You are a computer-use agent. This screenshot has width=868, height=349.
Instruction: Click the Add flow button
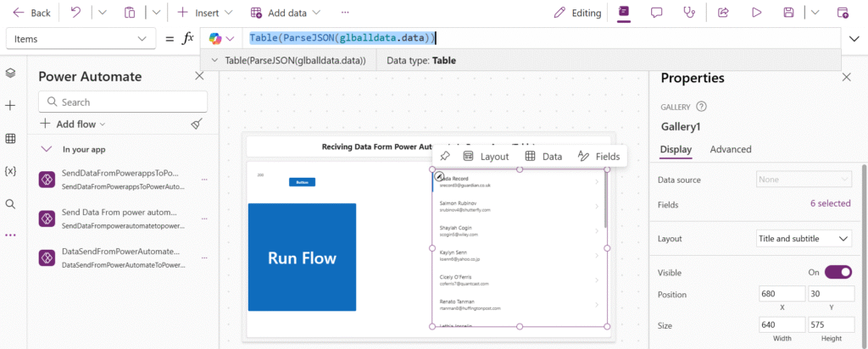pos(73,124)
